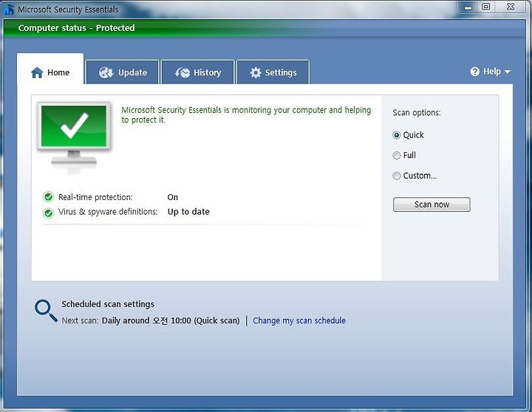Click the green checkmark monitor status icon
Image resolution: width=532 pixels, height=412 pixels.
(x=74, y=137)
